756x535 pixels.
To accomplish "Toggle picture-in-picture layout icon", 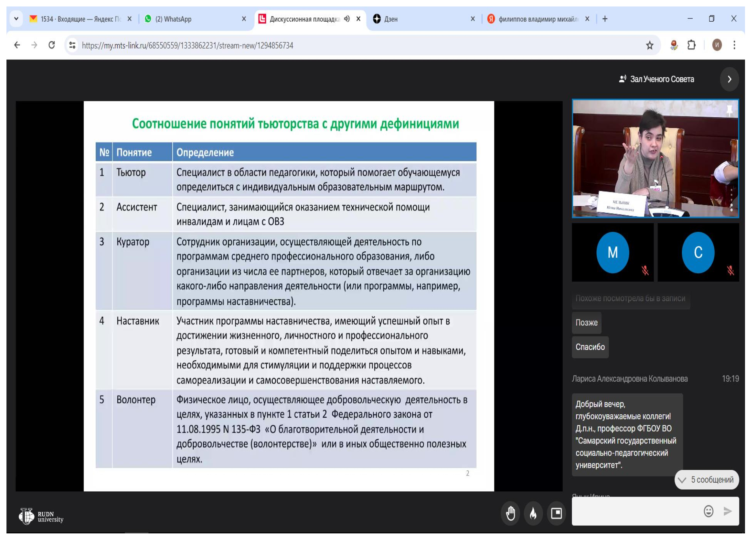I will pos(557,514).
